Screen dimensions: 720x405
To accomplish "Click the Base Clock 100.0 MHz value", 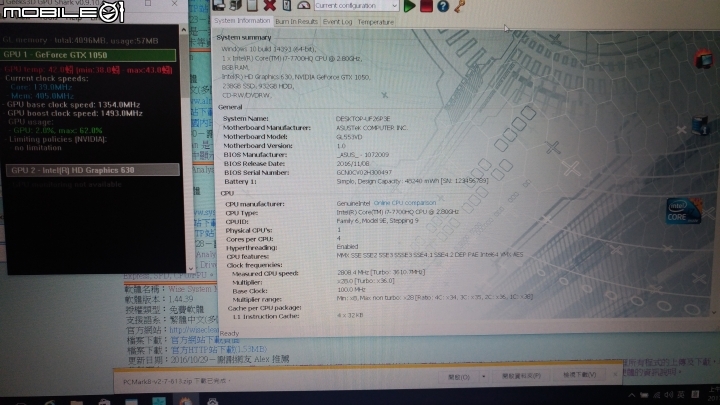I will (x=351, y=289).
